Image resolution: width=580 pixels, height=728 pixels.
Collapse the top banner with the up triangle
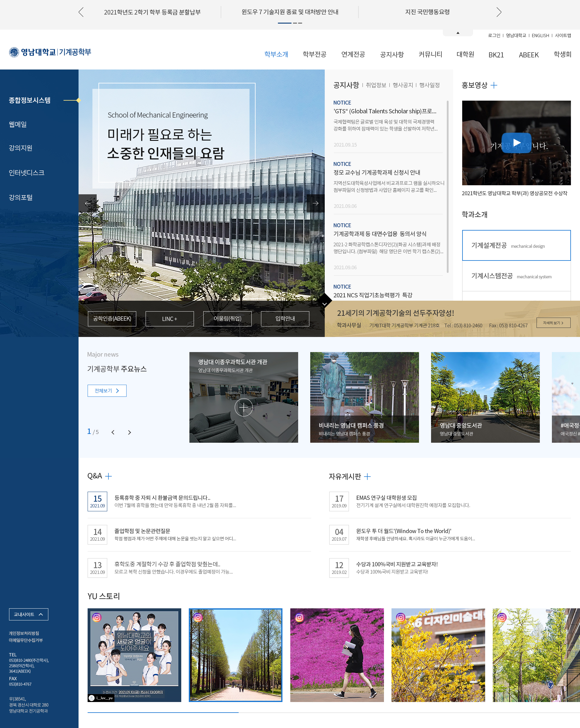(458, 33)
